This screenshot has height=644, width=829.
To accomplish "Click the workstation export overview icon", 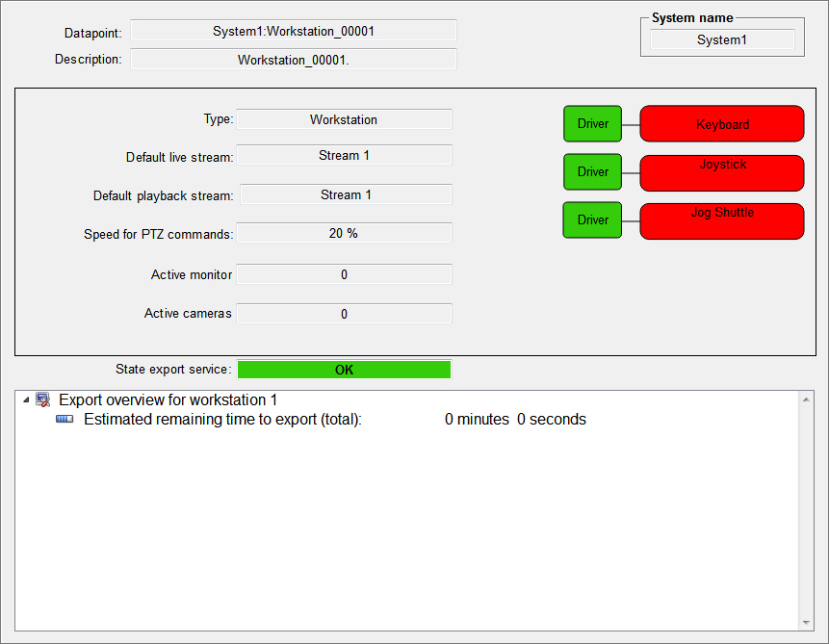I will pyautogui.click(x=42, y=399).
